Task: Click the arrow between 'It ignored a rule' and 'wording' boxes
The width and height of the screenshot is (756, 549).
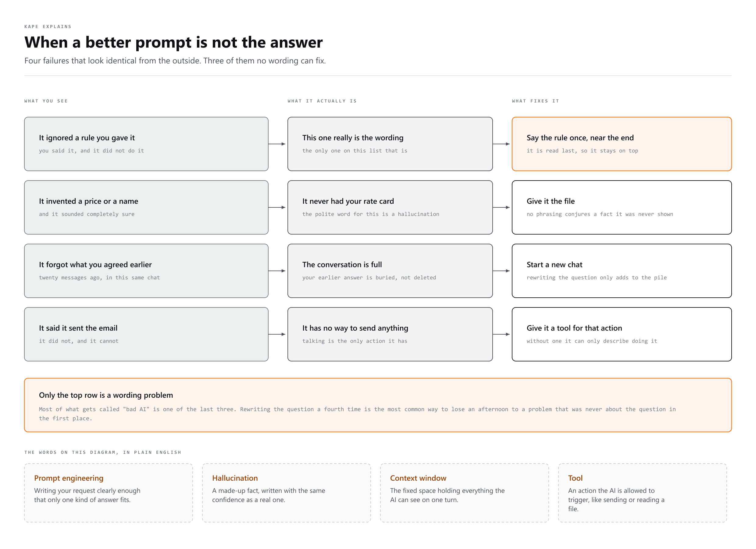Action: pos(277,144)
